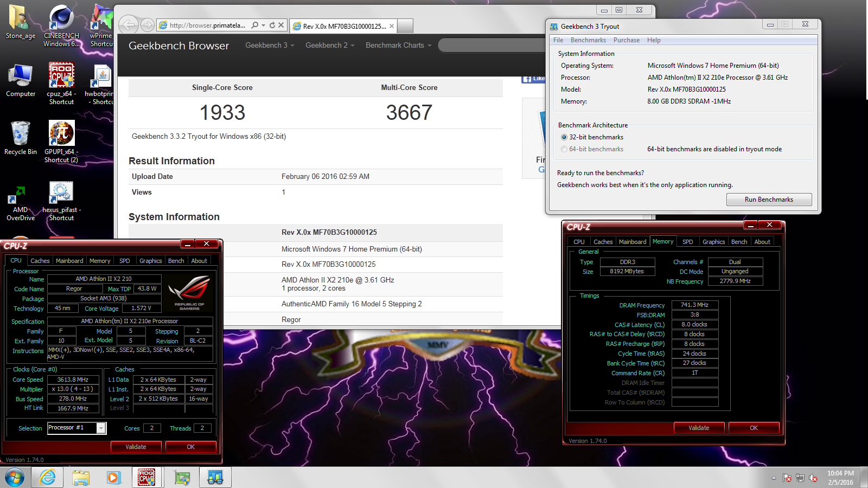Viewport: 868px width, 488px height.
Task: Open Bench tab in left CPU-Z window
Action: 176,261
